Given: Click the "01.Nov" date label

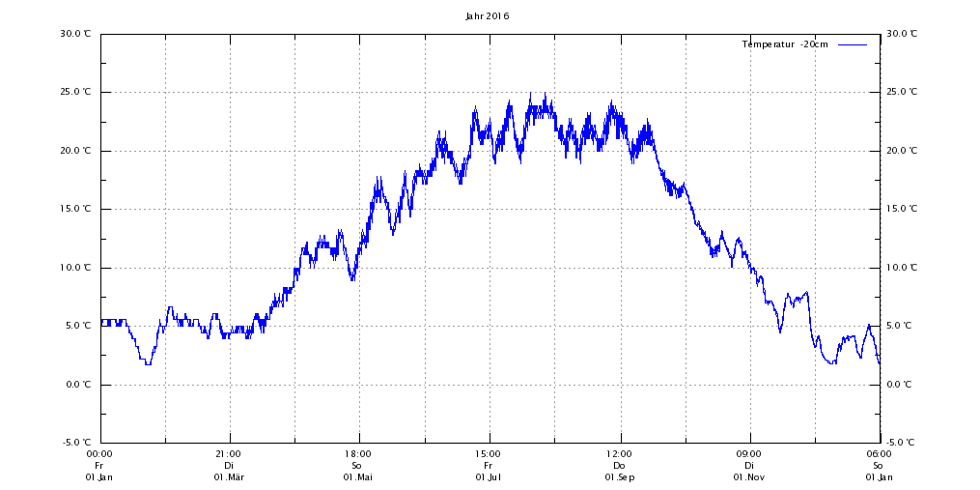Looking at the screenshot, I should (748, 477).
